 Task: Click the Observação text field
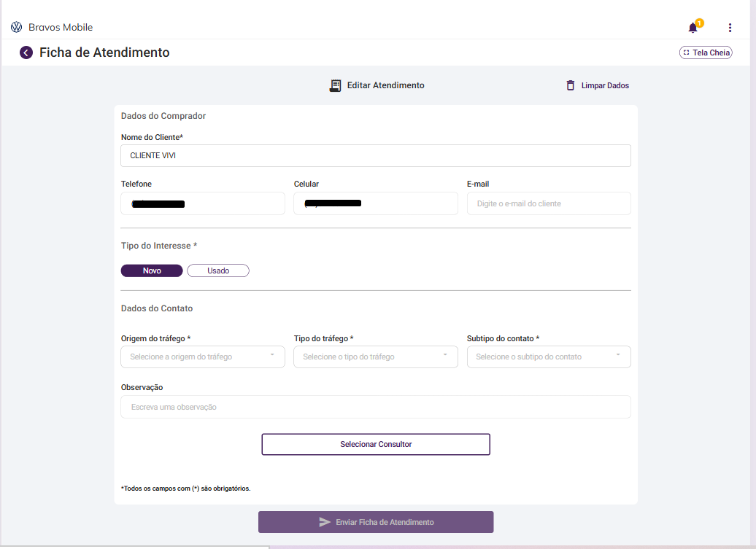[376, 407]
